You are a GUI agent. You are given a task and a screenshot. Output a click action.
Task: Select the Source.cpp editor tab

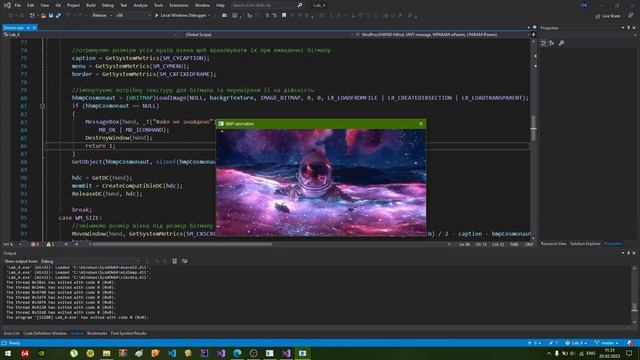(x=14, y=28)
